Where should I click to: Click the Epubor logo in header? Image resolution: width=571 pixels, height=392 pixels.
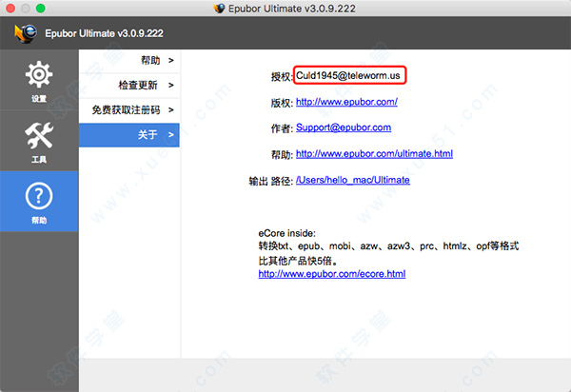25,33
